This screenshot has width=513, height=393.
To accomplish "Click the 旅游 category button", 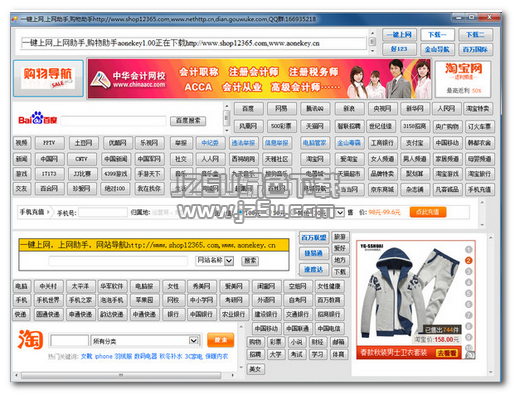I will point(340,237).
